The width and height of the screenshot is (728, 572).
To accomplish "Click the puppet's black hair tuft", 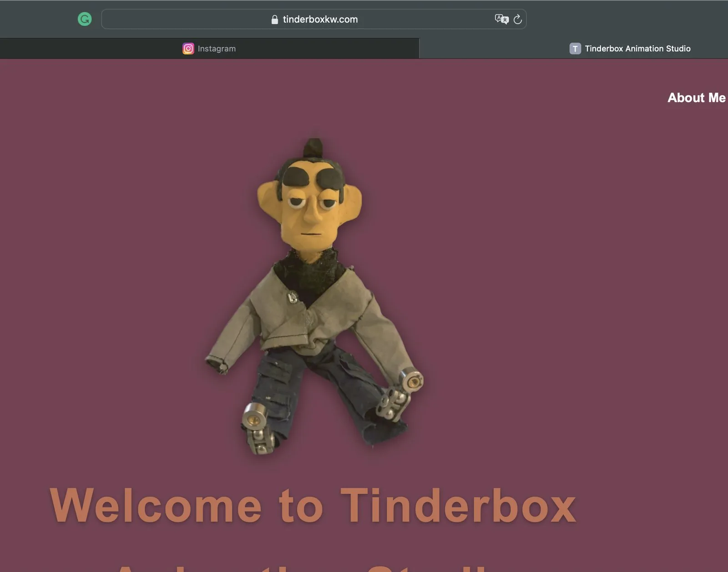I will pyautogui.click(x=313, y=148).
